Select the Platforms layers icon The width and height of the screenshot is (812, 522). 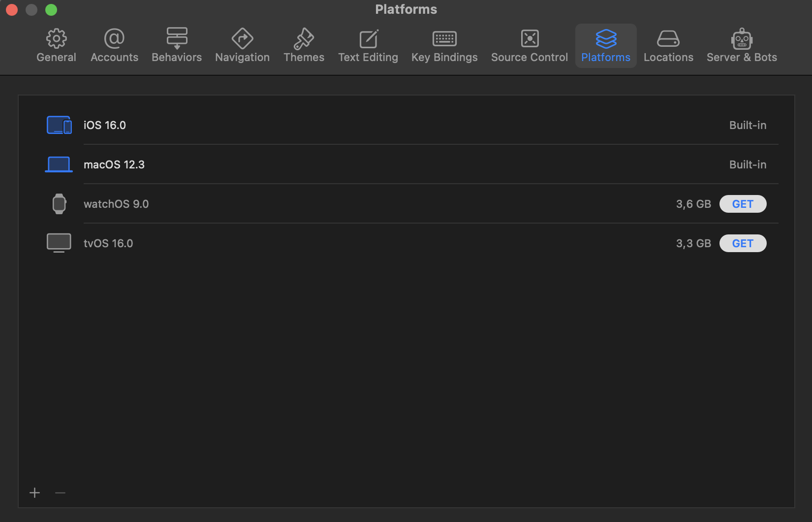(x=606, y=38)
